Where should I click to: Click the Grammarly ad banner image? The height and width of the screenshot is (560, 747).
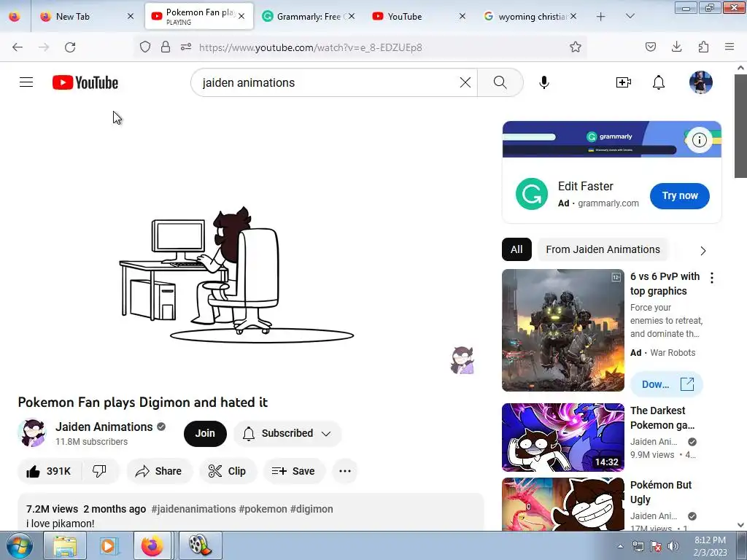(612, 139)
